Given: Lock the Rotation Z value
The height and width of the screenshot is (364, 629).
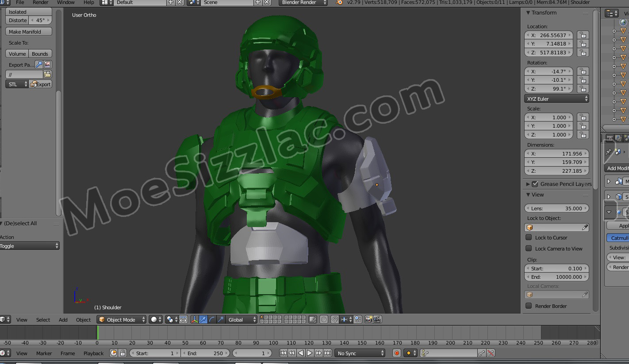Looking at the screenshot, I should [x=583, y=88].
